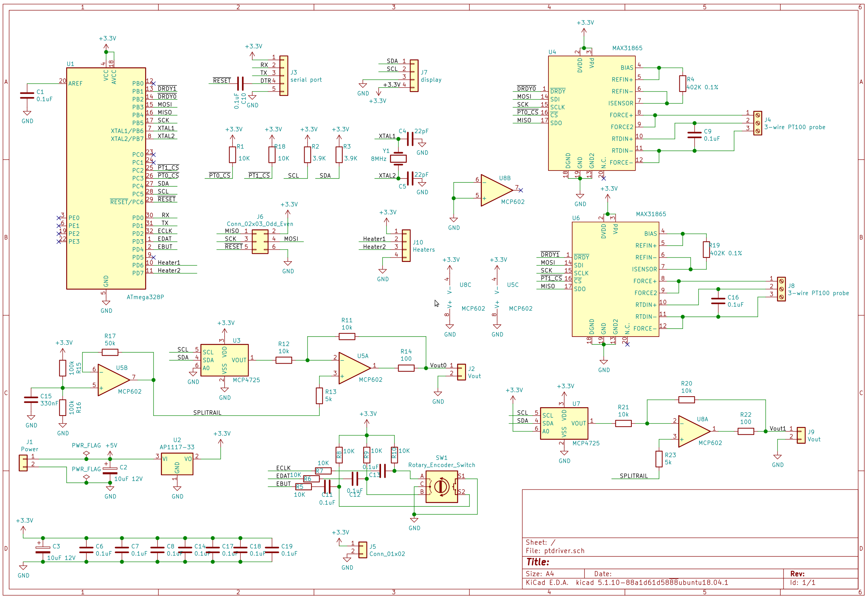Select the SW1 rotary encoder switch symbol
The image size is (868, 600).
click(442, 487)
